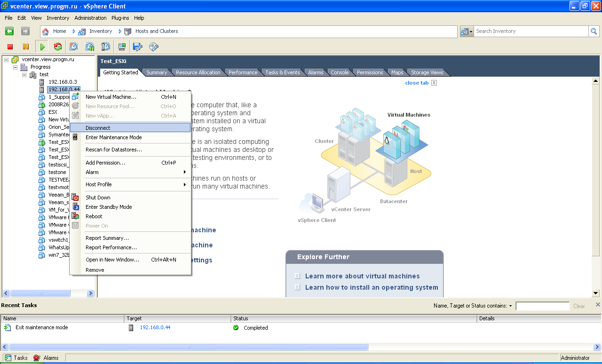
Task: Switch to the Performance tab
Action: 243,72
